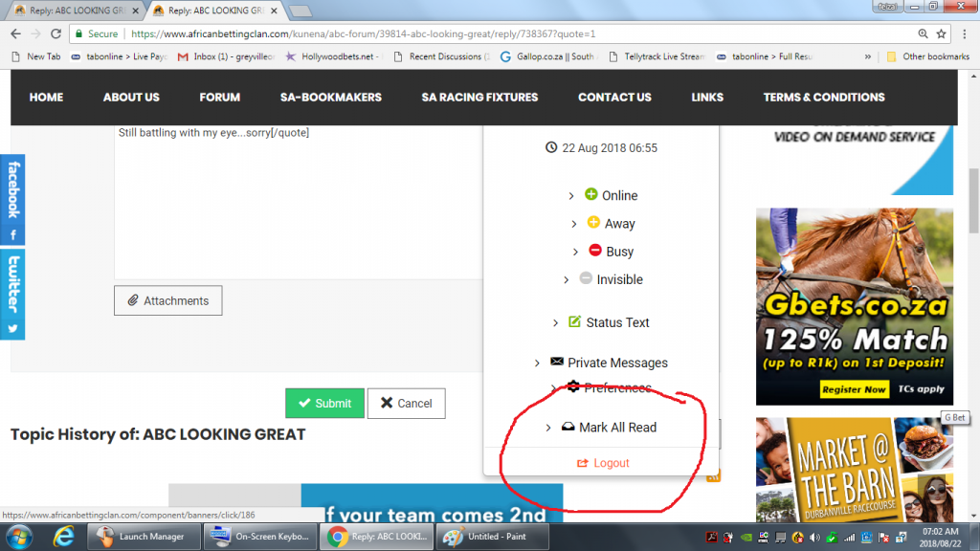Set status to Invisible
The height and width of the screenshot is (551, 980).
click(x=619, y=279)
